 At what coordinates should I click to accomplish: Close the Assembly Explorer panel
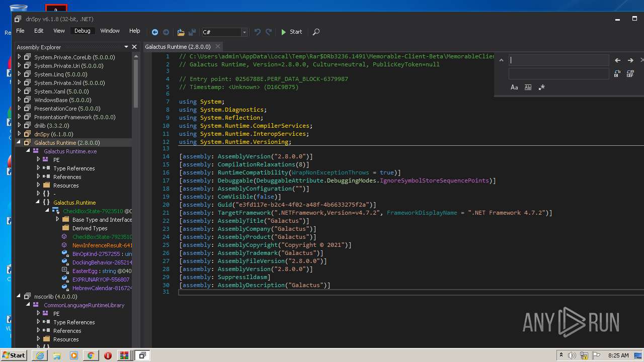[x=134, y=47]
